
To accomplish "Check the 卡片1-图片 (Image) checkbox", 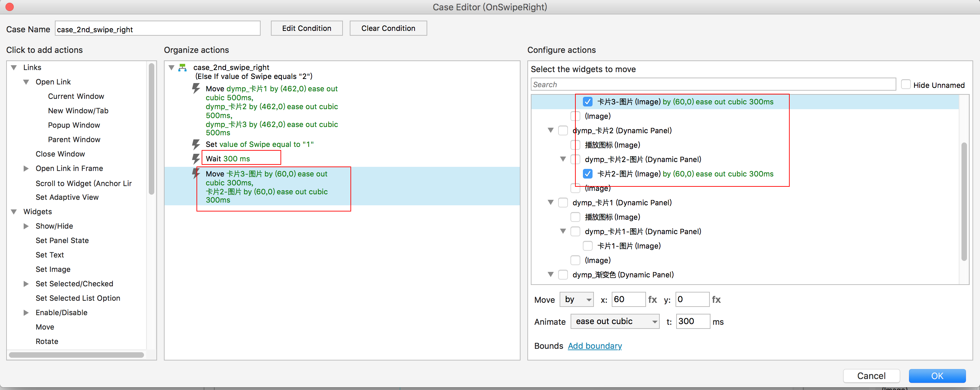I will [x=587, y=246].
